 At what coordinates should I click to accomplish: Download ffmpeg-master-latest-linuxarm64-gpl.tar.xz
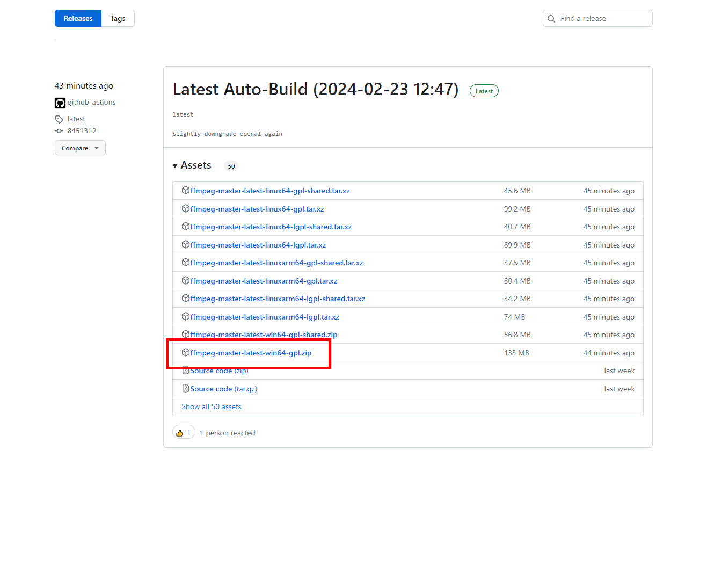[x=264, y=281]
